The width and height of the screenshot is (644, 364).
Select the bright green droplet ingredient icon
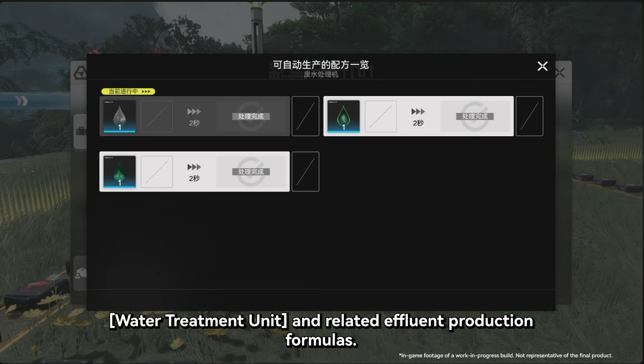coord(343,116)
